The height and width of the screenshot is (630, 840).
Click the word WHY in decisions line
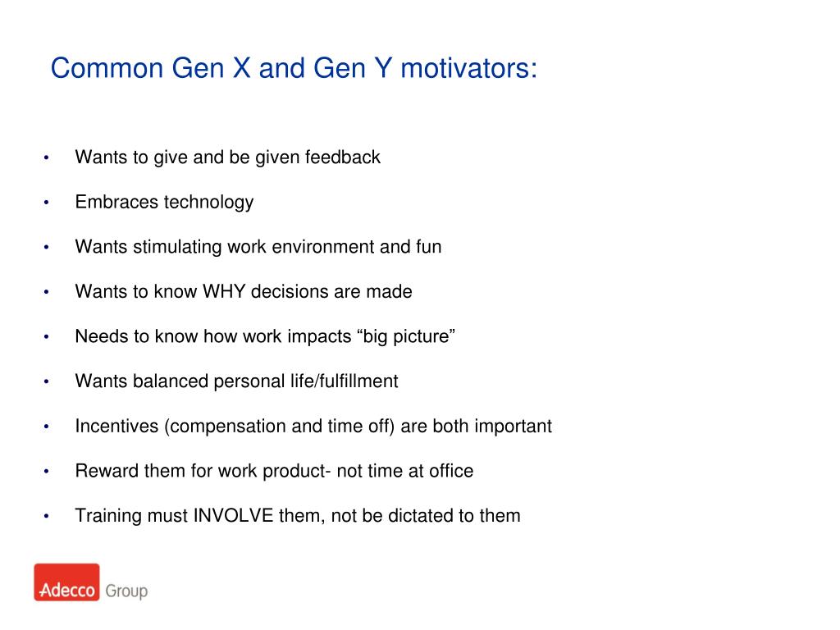coord(223,291)
